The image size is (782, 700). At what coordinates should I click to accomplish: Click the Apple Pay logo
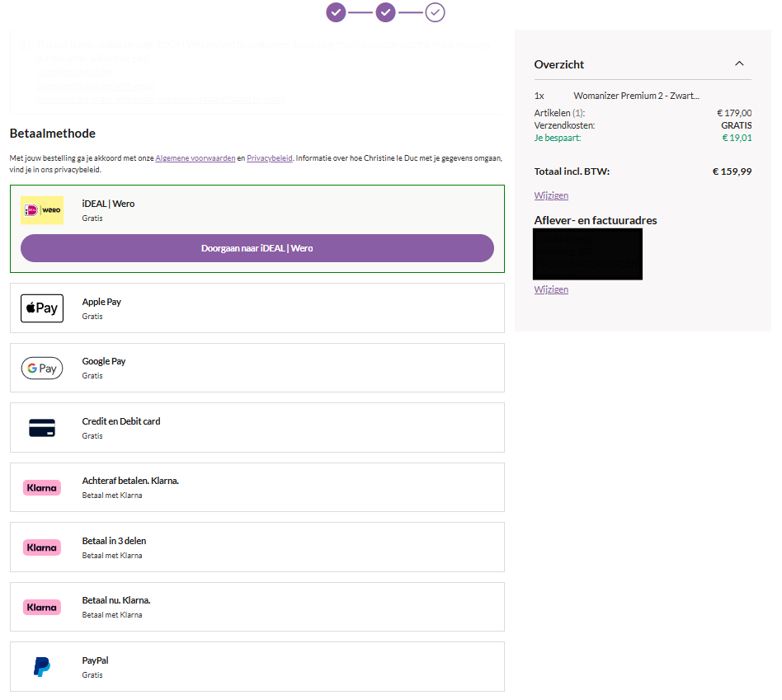[x=42, y=308]
